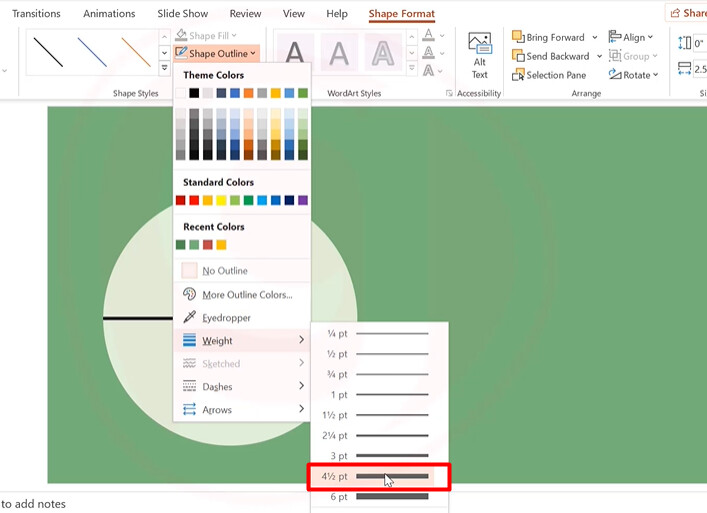Click the Bring Forward icon
Image resolution: width=707 pixels, height=513 pixels.
coord(518,37)
